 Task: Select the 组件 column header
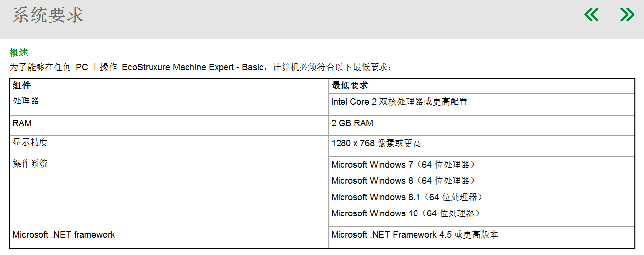pos(22,85)
